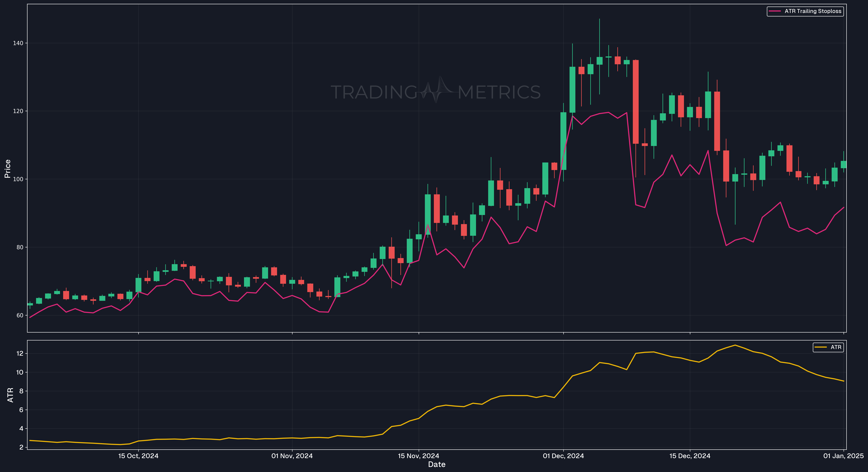Click the 8 tick on the ATR axis

click(21, 391)
